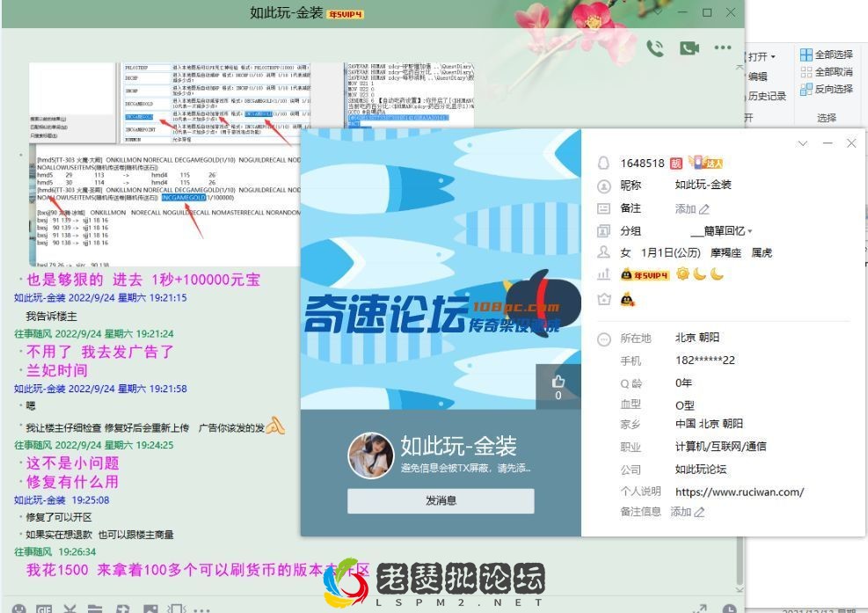Click the message '如果实在想退款 也可以跟楼主商量'
The height and width of the screenshot is (613, 868).
click(x=99, y=535)
